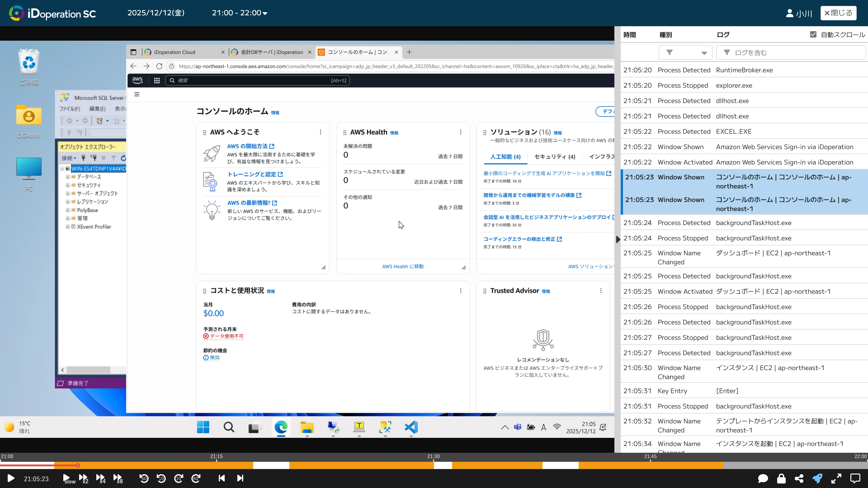Image resolution: width=868 pixels, height=488 pixels.
Task: Open the 21:00 - 22:00 time range dropdown
Action: click(239, 13)
